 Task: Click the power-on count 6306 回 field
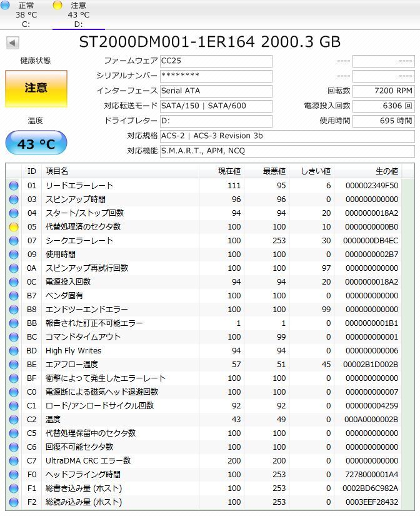point(384,106)
